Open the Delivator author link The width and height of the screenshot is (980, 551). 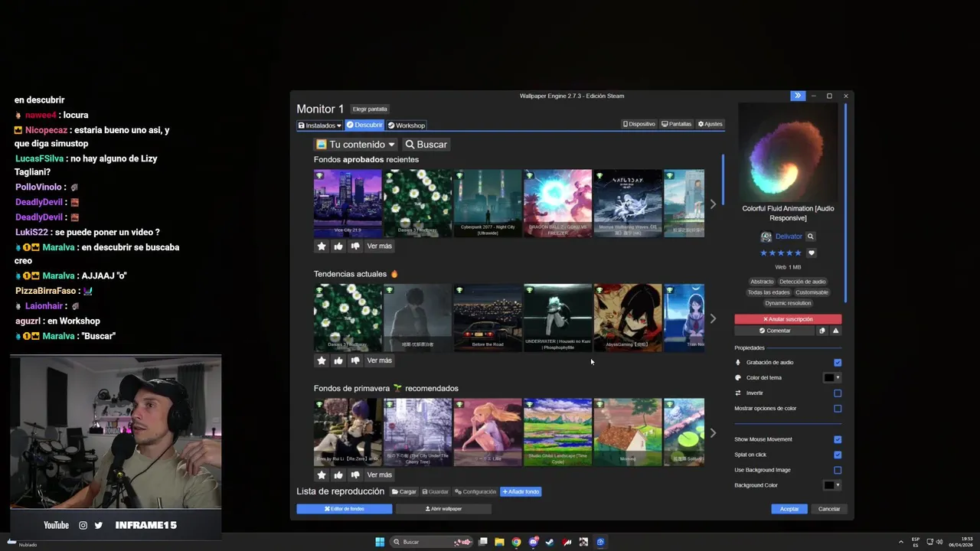(789, 236)
